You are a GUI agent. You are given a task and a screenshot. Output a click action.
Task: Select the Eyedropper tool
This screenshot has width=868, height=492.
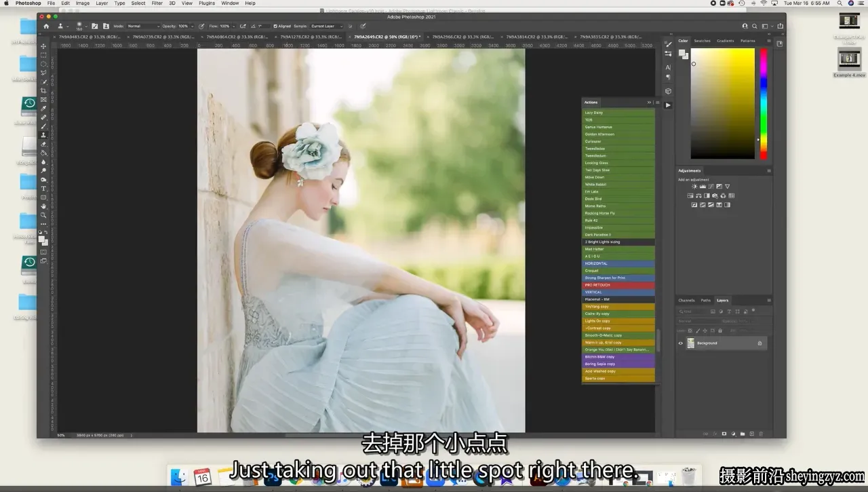click(44, 109)
